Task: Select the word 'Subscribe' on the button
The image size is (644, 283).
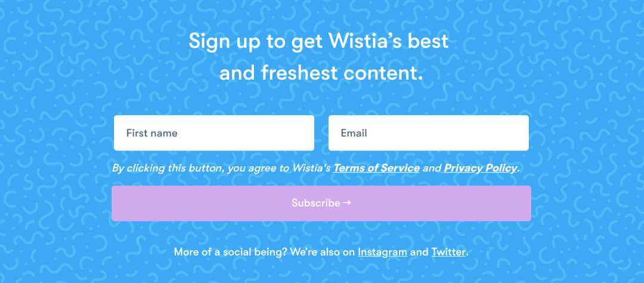Action: pos(316,203)
